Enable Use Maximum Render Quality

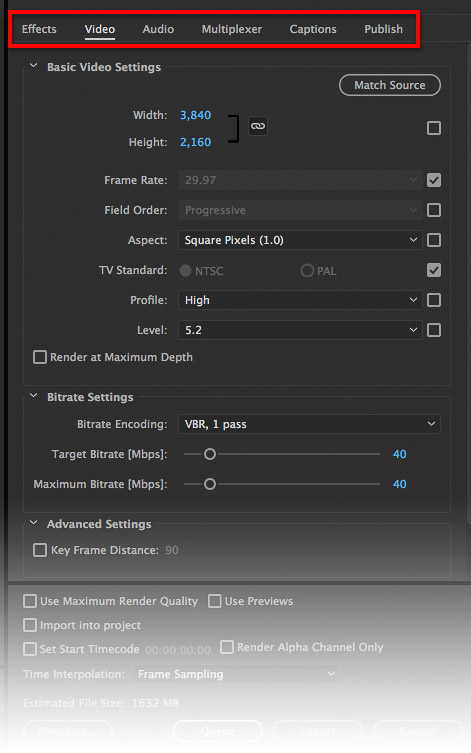tap(30, 601)
